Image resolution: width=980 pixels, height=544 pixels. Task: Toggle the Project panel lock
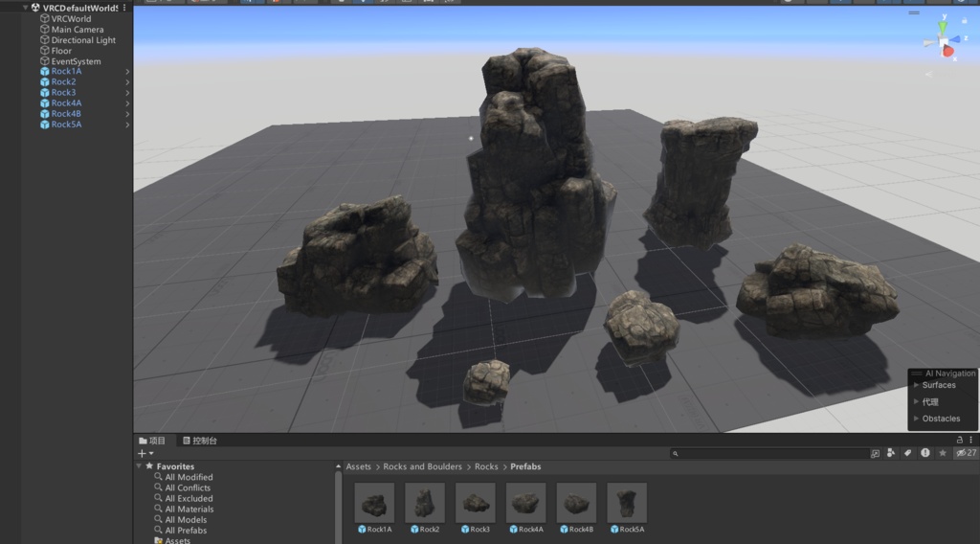click(959, 441)
